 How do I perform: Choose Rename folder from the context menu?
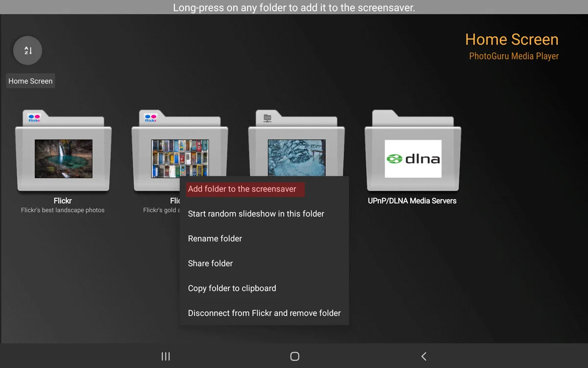click(265, 239)
